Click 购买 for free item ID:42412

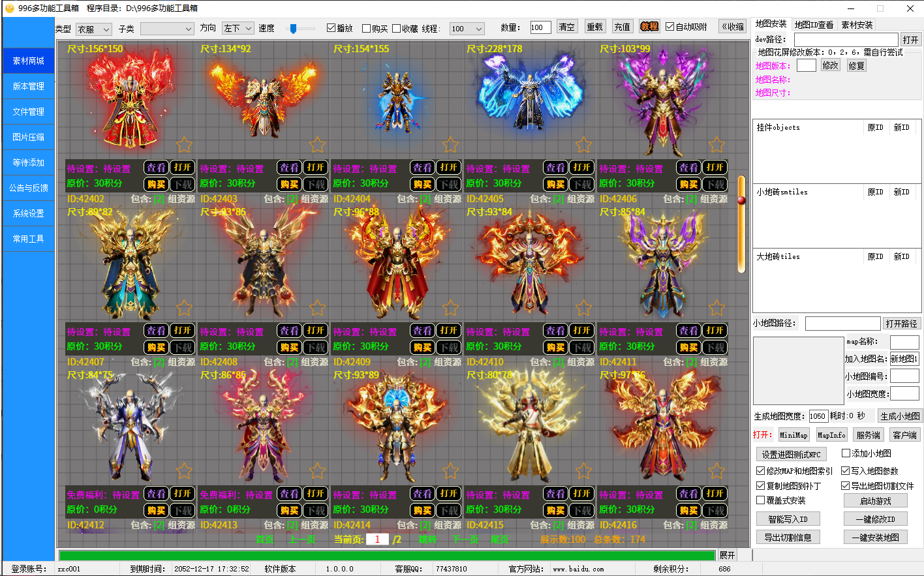157,511
